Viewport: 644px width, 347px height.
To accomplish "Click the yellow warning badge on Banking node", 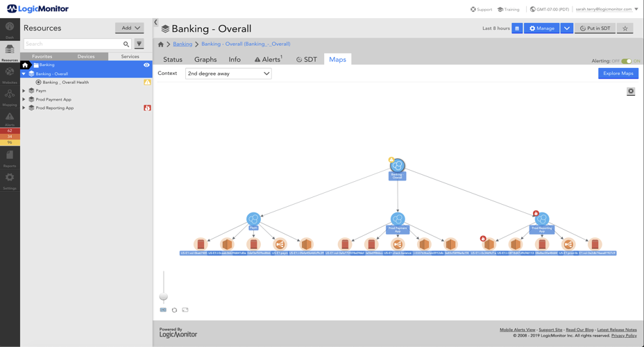I will [391, 160].
